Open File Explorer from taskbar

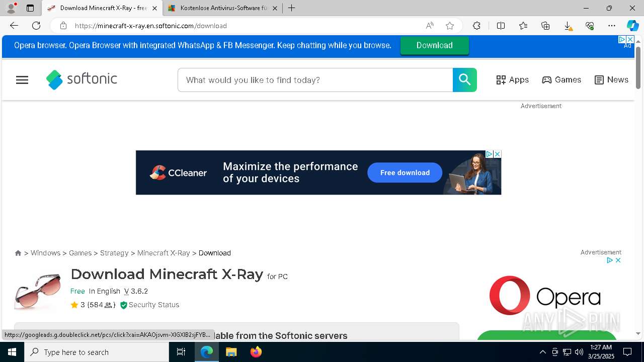pos(231,352)
